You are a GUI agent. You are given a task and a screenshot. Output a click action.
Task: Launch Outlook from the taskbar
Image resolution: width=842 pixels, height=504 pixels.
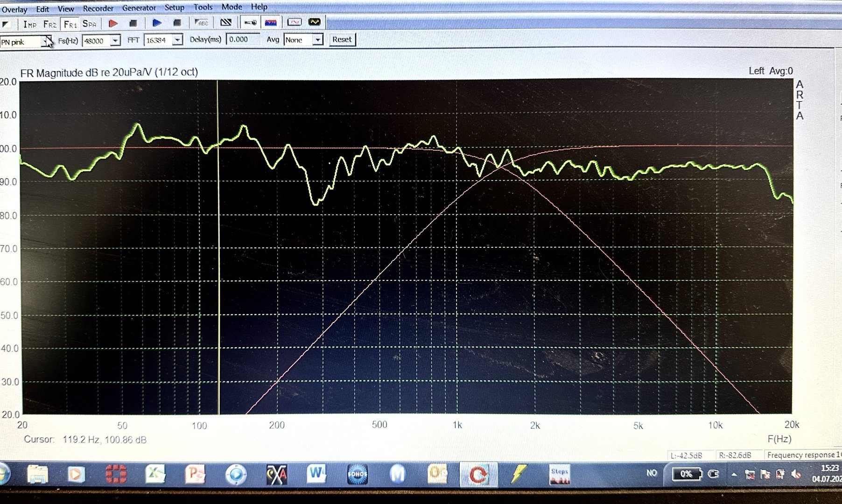tap(437, 474)
